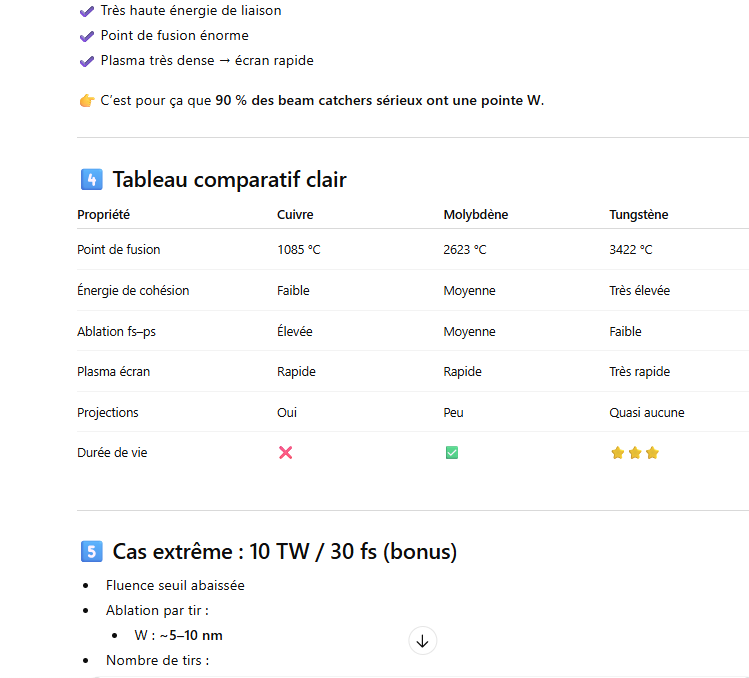Click the pointing hand emoji

(87, 100)
